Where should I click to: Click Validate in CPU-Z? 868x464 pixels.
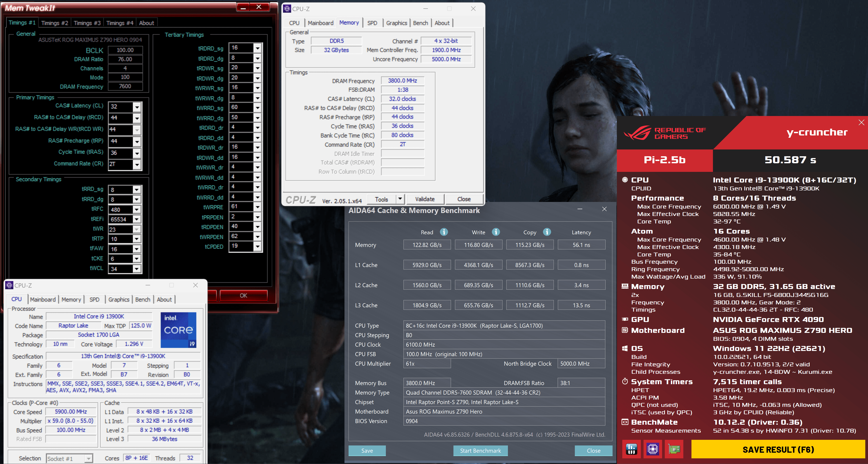pos(425,199)
